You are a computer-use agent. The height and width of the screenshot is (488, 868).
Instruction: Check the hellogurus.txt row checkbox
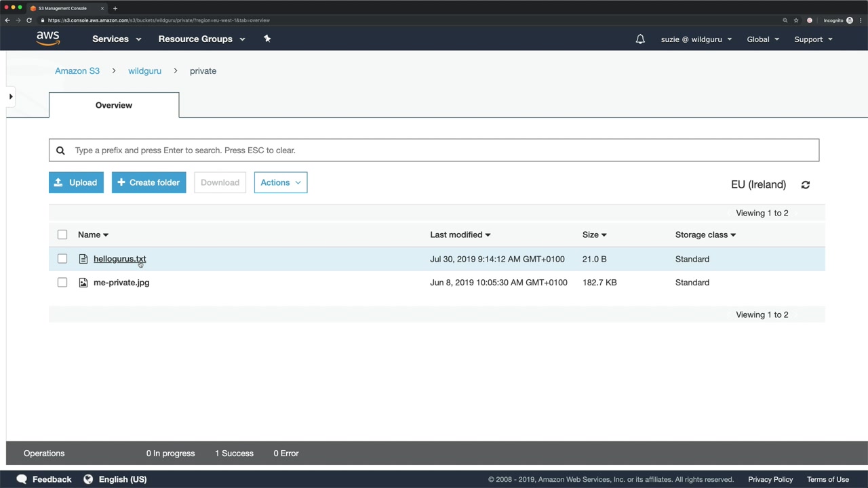pos(62,259)
